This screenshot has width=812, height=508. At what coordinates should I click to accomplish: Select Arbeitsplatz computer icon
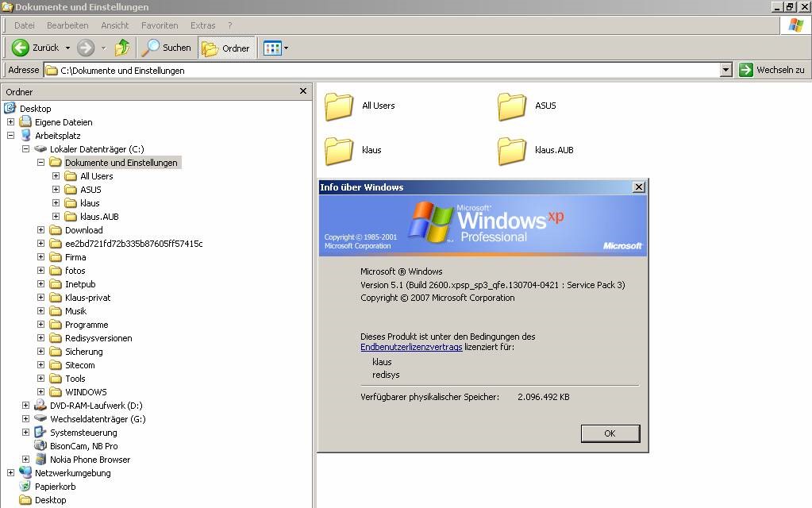click(25, 135)
